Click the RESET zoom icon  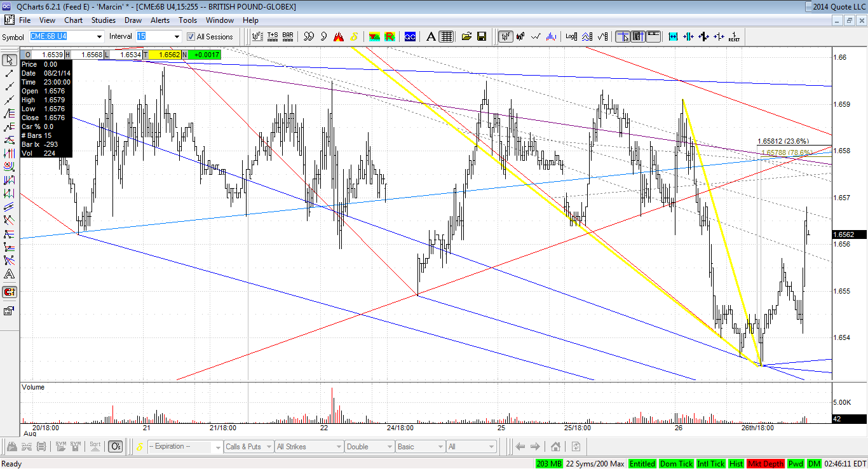click(735, 36)
